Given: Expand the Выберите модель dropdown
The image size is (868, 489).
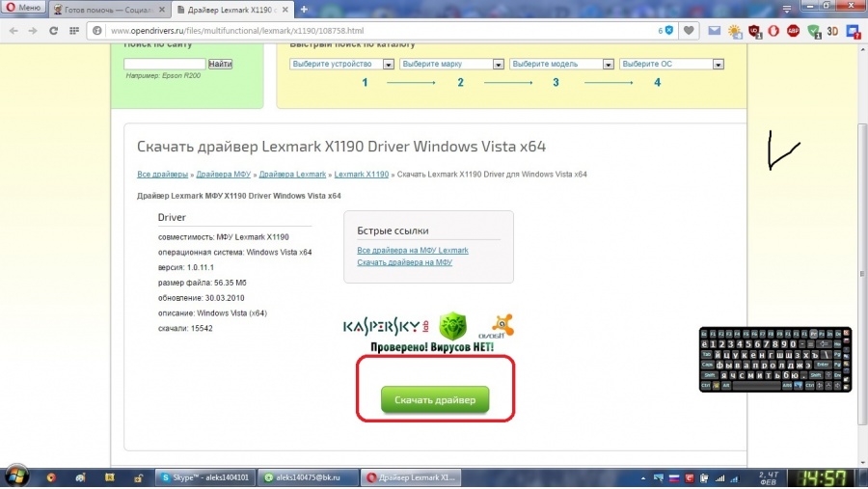Looking at the screenshot, I should [x=561, y=65].
